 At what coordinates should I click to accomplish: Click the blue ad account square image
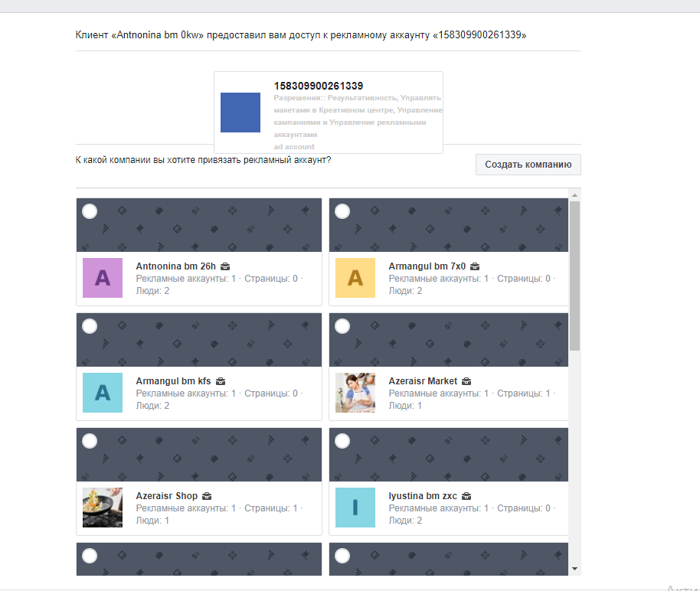240,113
